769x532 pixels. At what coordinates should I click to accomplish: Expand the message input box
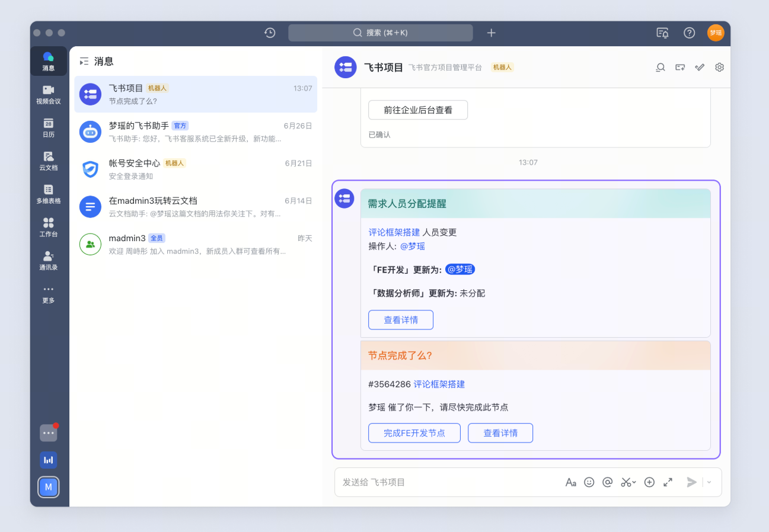pos(668,482)
